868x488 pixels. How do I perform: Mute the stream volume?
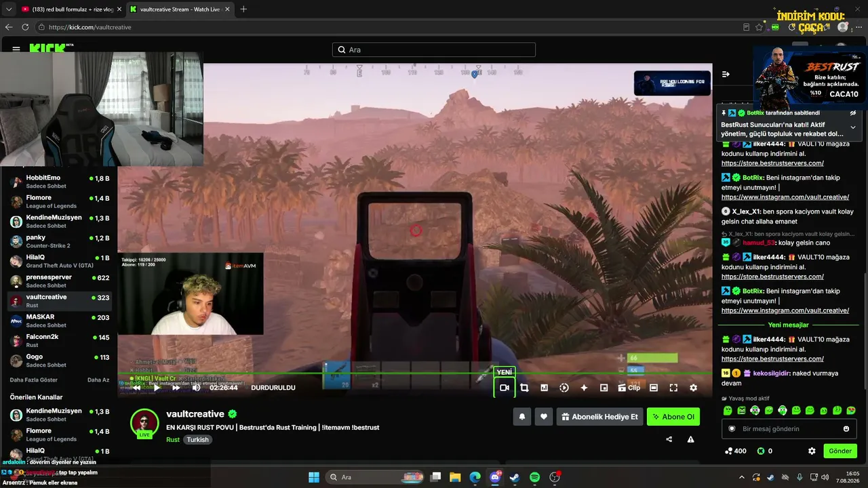point(196,388)
